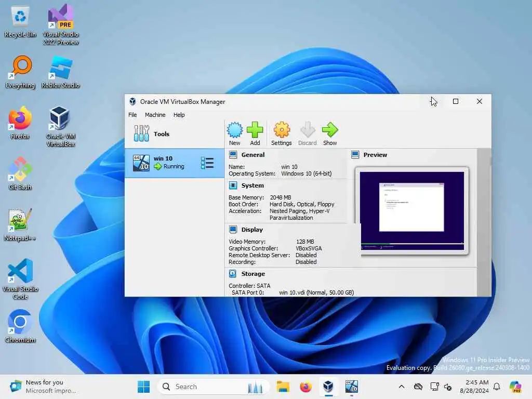The height and width of the screenshot is (399, 532).
Task: Click the Discard toolbar icon
Action: pyautogui.click(x=308, y=130)
